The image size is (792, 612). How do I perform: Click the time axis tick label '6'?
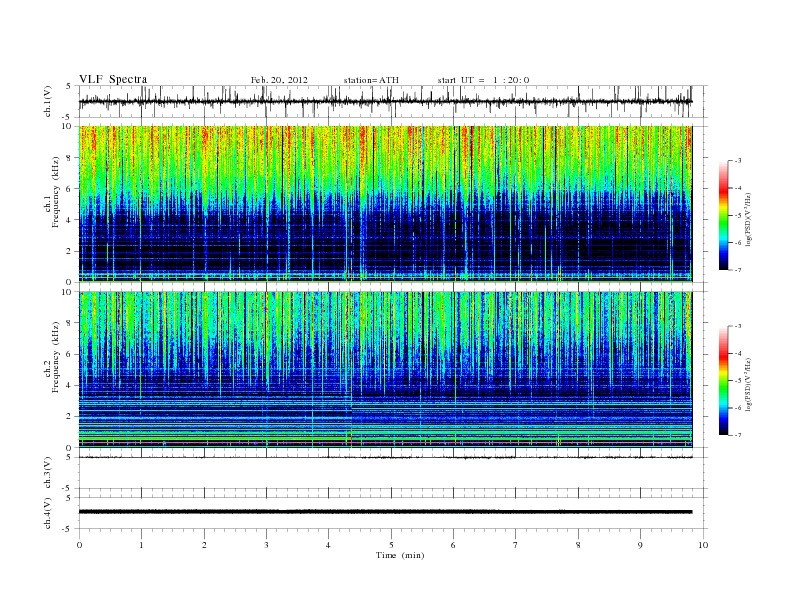click(x=453, y=545)
